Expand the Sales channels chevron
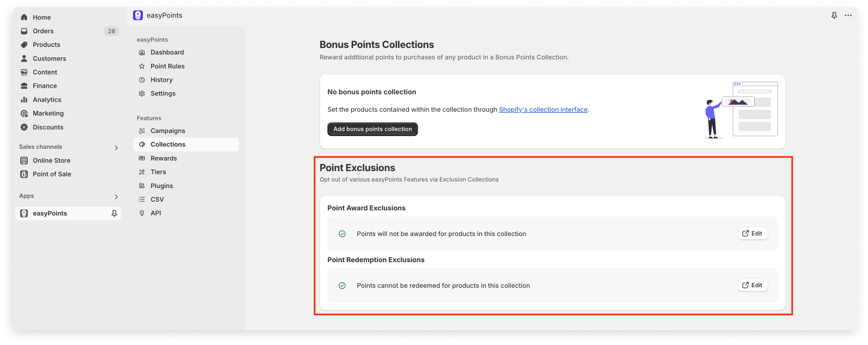 coord(116,148)
